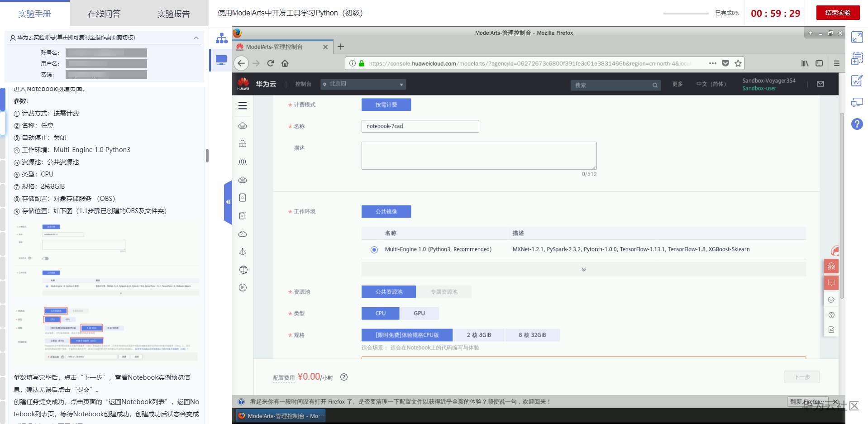Expand the console hamburger navigation menu
The image size is (868, 424).
[x=243, y=105]
